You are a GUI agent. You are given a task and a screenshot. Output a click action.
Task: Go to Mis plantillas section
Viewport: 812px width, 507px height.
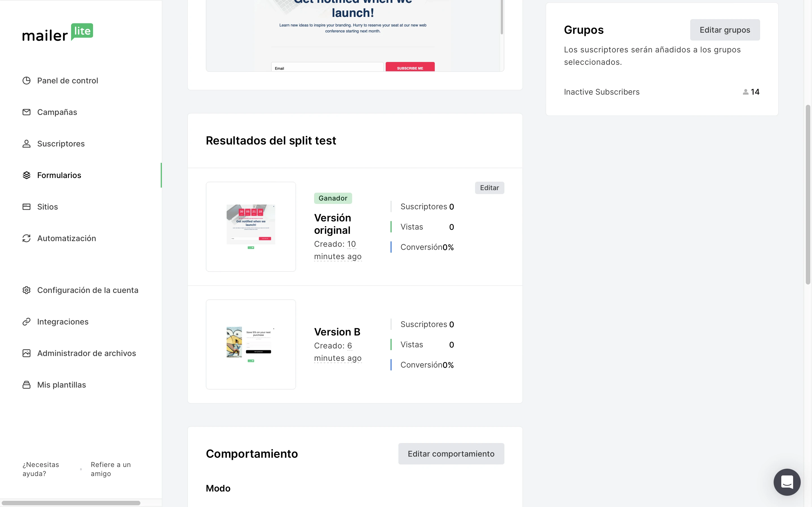coord(61,384)
